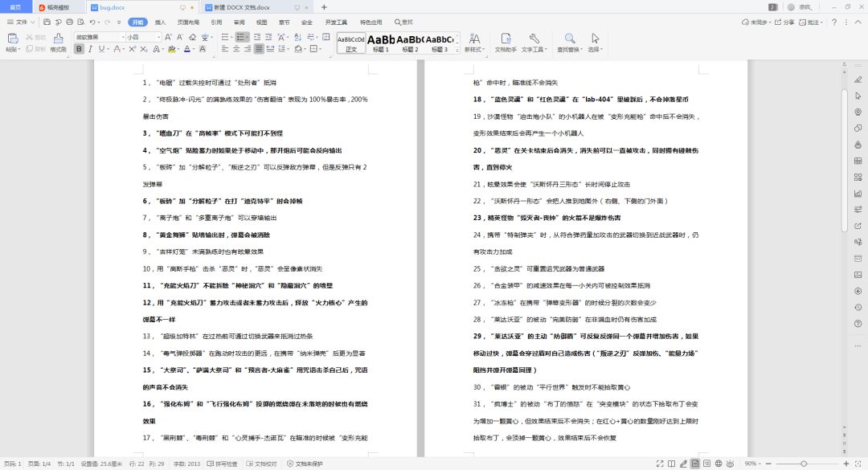The width and height of the screenshot is (868, 470).
Task: Apply the 标题 1 heading style
Action: click(x=381, y=43)
